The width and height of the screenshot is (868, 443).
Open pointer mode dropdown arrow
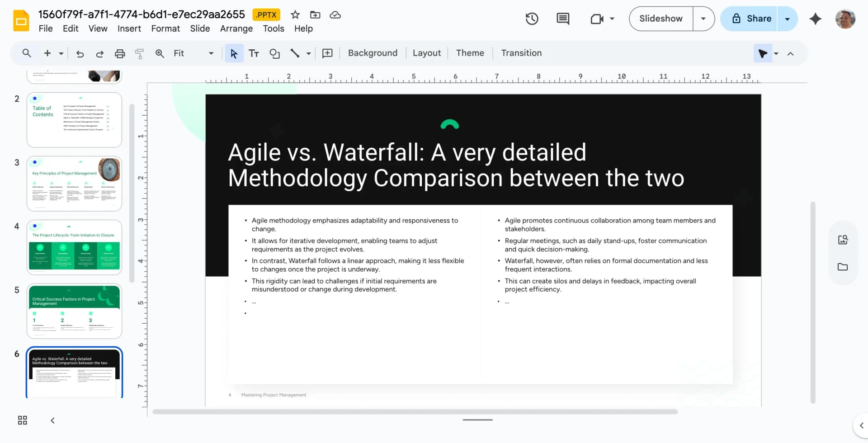coord(776,53)
